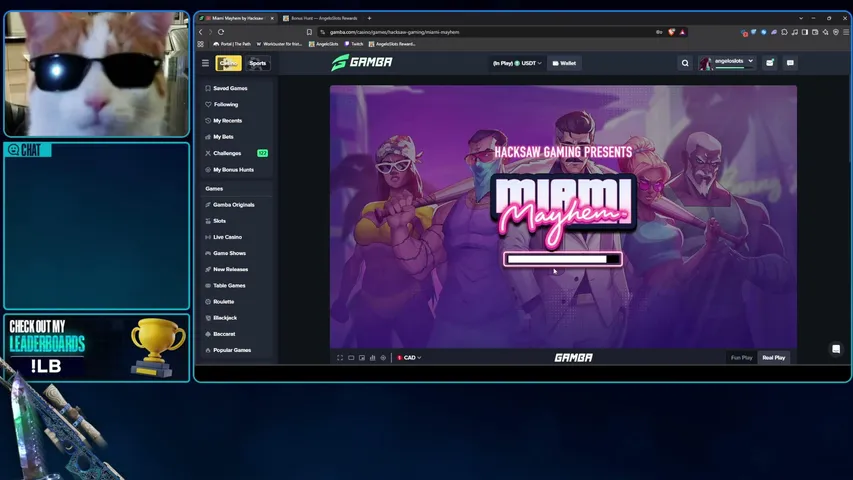Open the notifications inbox icon

pyautogui.click(x=770, y=63)
